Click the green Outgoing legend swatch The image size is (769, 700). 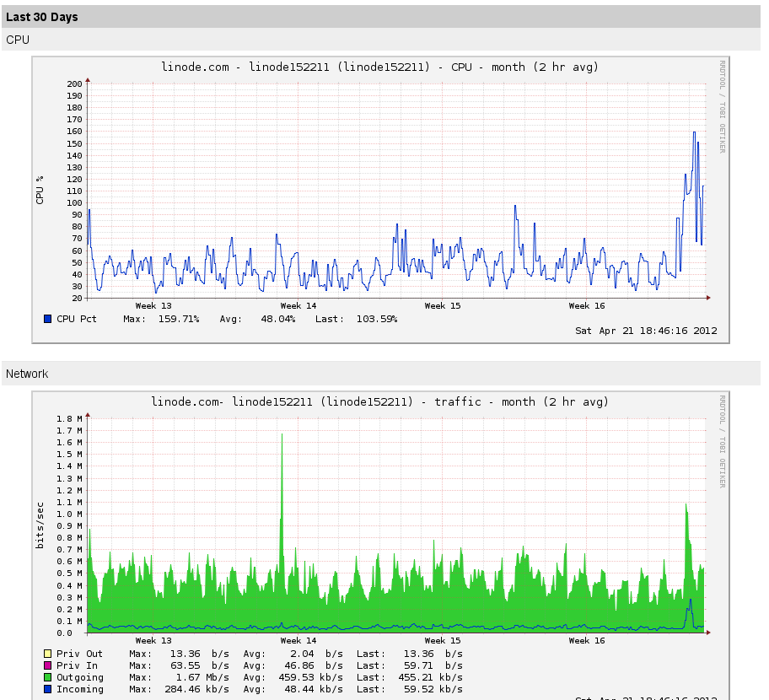pos(47,677)
